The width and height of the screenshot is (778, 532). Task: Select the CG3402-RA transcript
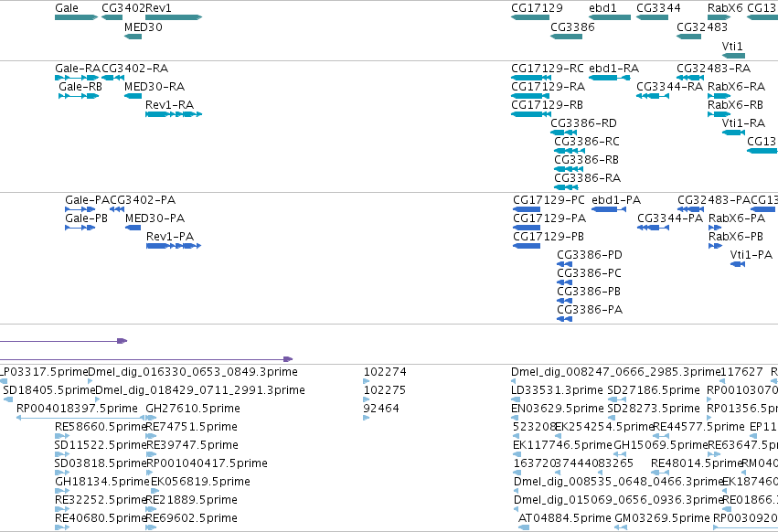point(112,78)
